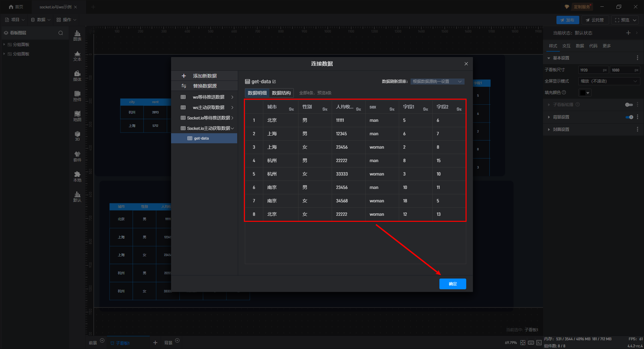
Task: Expand the 封面设置 section
Action: pos(549,129)
